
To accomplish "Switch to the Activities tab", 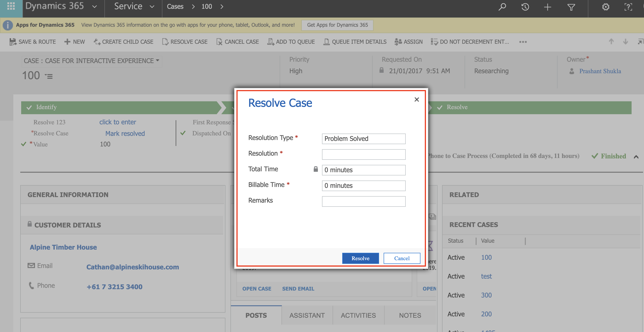I will (x=358, y=315).
